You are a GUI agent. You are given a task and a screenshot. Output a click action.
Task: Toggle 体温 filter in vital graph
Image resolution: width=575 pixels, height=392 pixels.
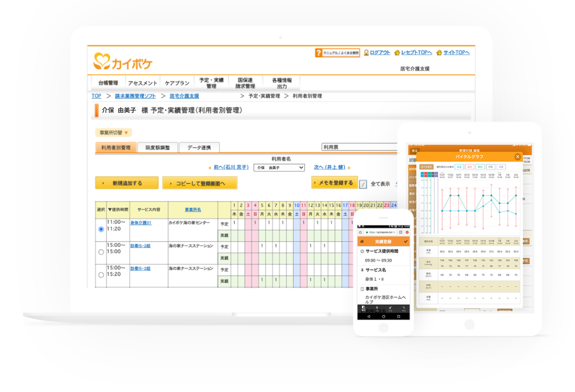[458, 167]
